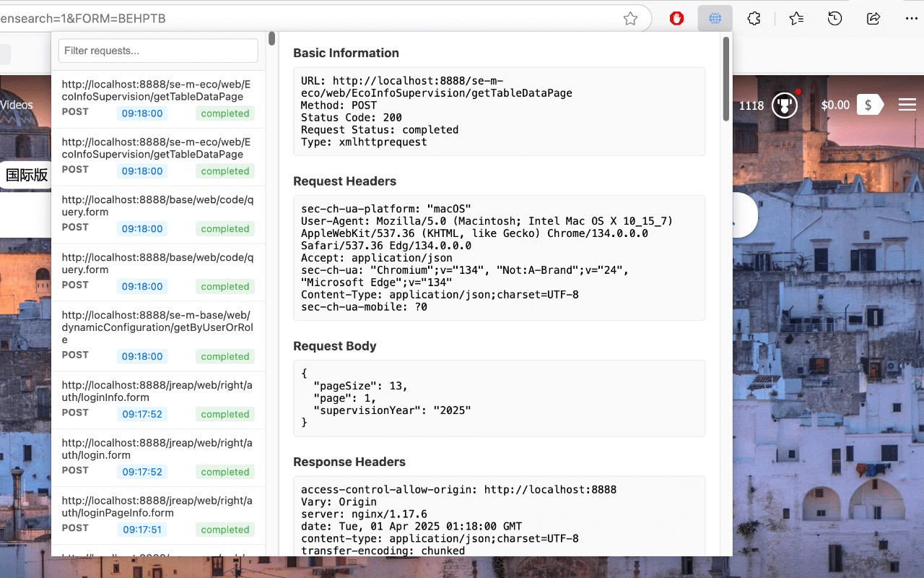
Task: Open the rewards trophy badge icon
Action: tap(785, 105)
